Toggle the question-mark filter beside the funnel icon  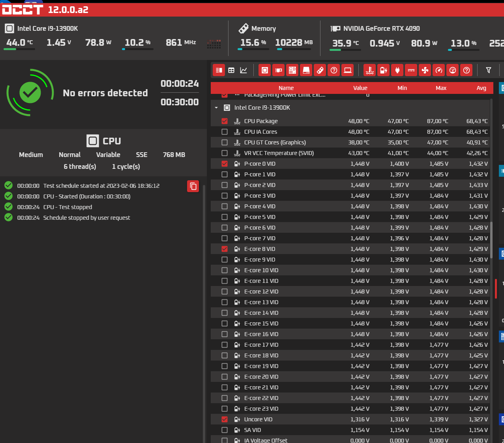(467, 70)
